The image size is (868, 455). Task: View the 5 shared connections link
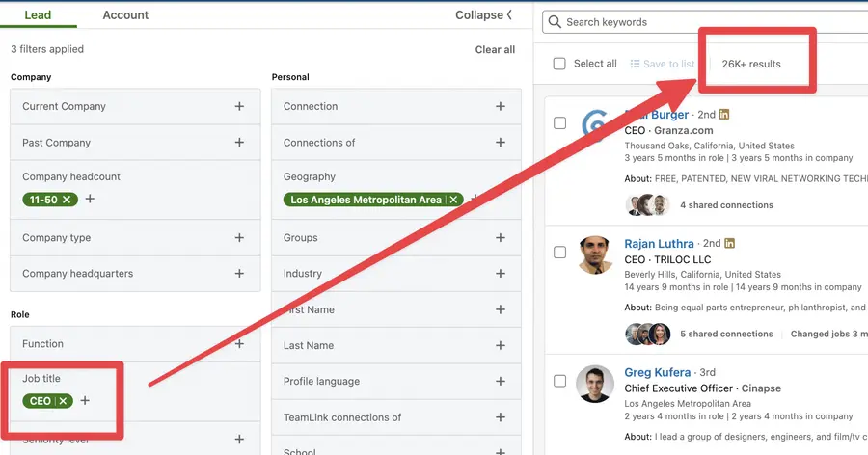(726, 334)
